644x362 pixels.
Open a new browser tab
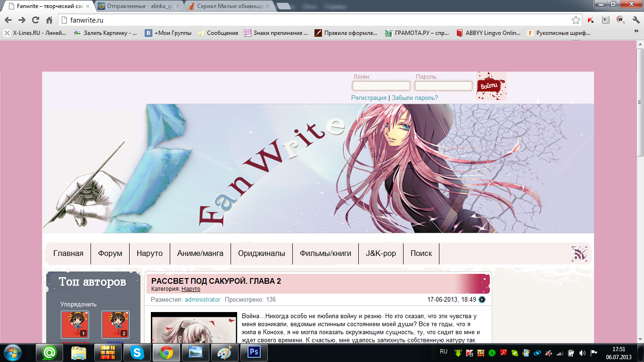tap(284, 7)
